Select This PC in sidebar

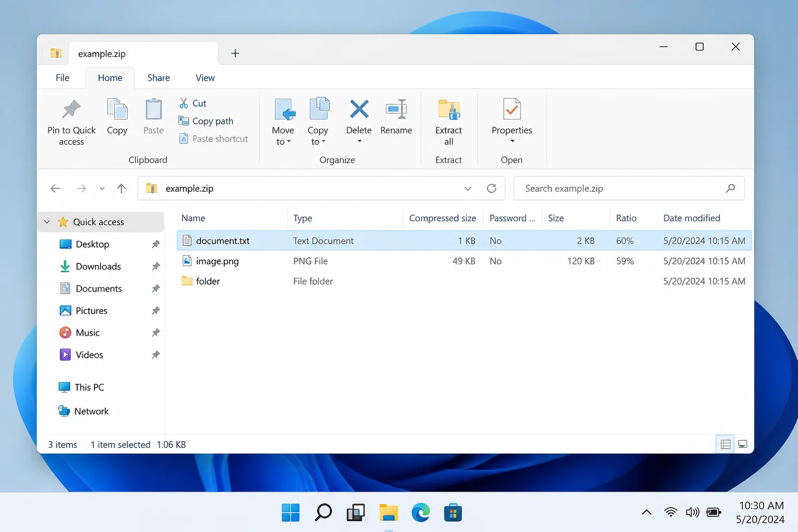89,387
